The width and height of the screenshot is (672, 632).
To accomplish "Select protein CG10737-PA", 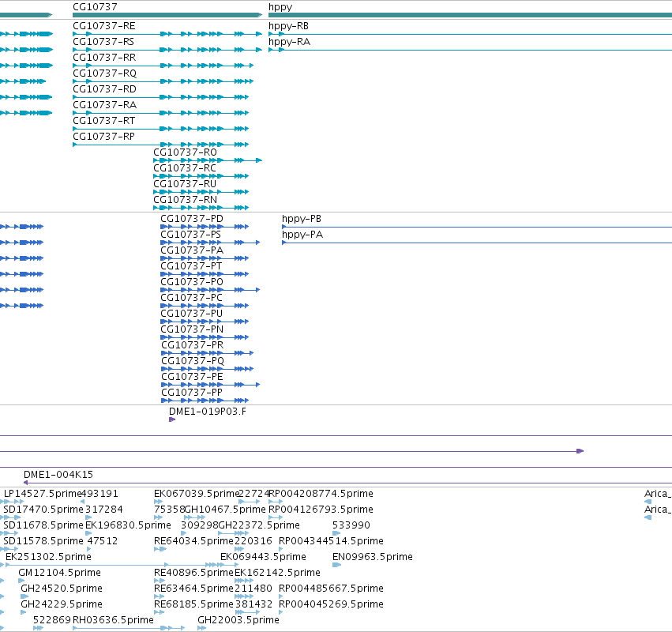I will (192, 250).
